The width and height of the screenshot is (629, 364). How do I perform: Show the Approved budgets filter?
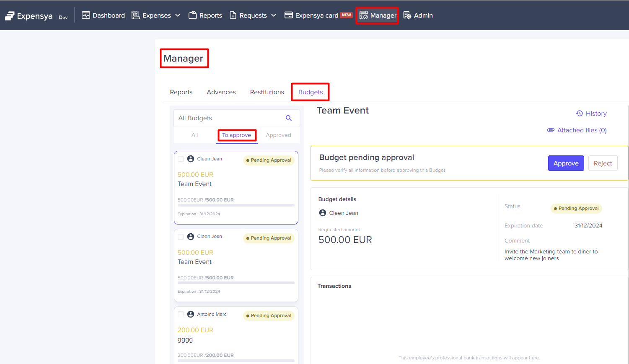pyautogui.click(x=278, y=135)
